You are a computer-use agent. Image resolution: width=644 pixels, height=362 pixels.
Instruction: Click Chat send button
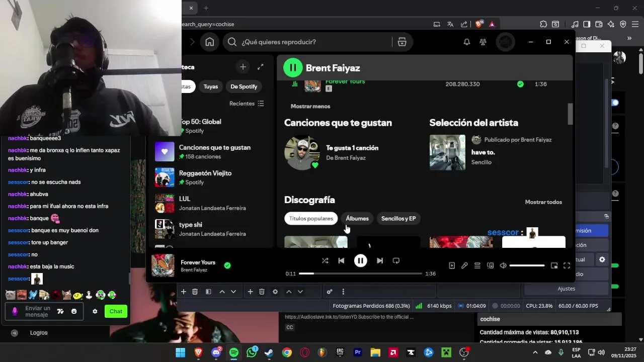(x=116, y=311)
